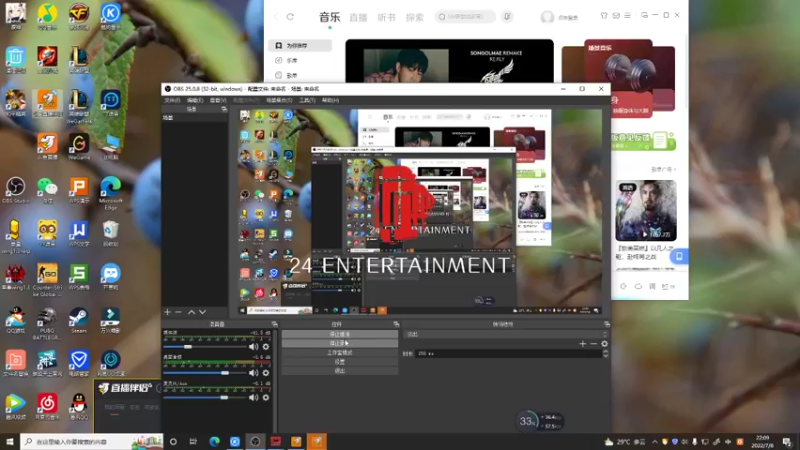Open the Steam desktop shortcut

click(x=79, y=320)
